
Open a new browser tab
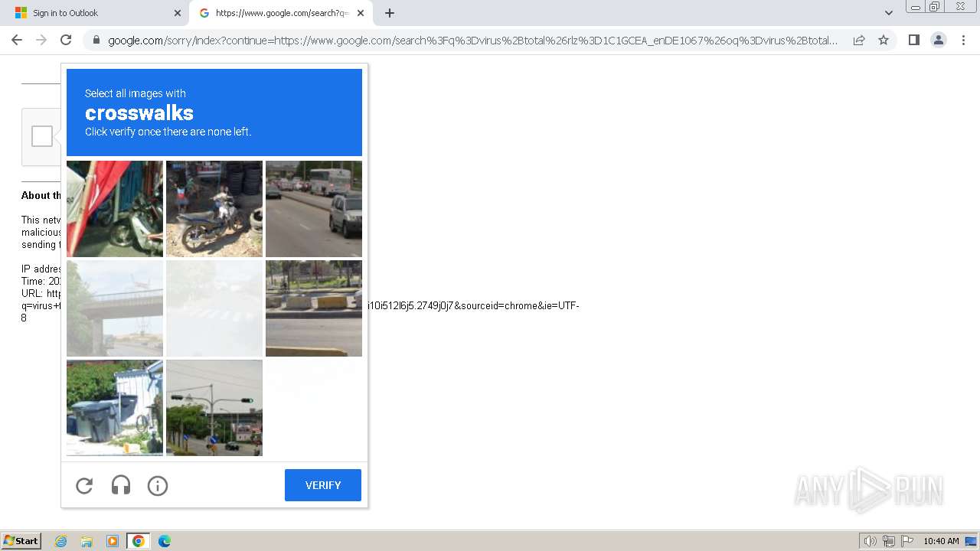(390, 13)
